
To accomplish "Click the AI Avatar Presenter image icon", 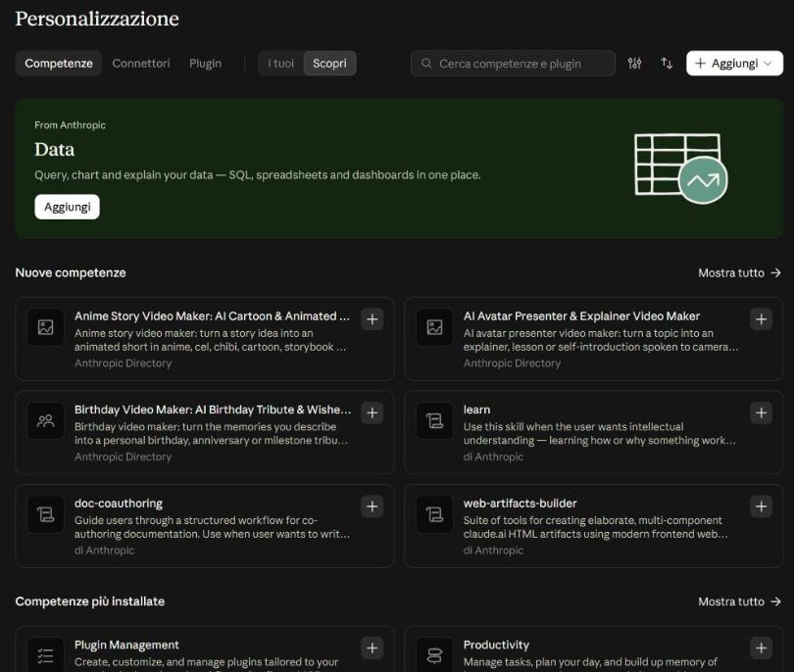I will pyautogui.click(x=434, y=327).
